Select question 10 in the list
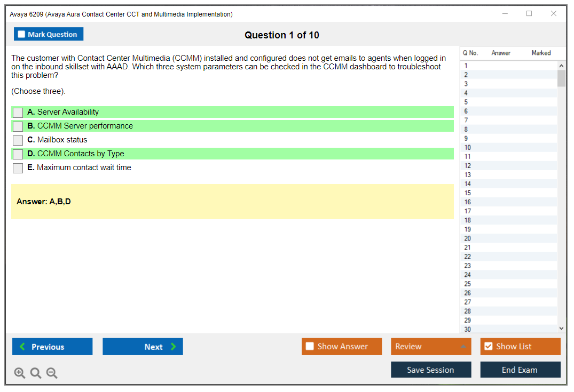574x392 pixels. (468, 148)
